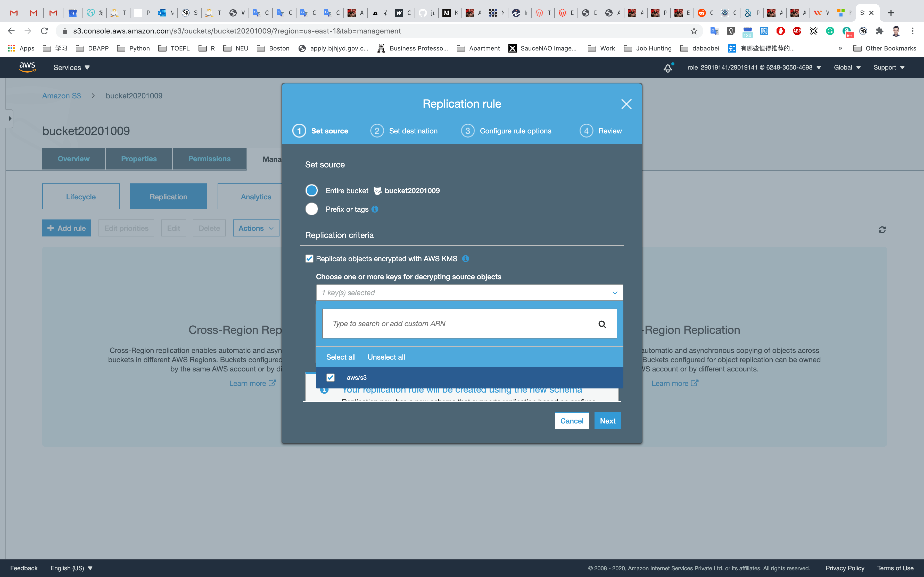Expand the Global region dropdown
The width and height of the screenshot is (924, 577).
click(847, 67)
